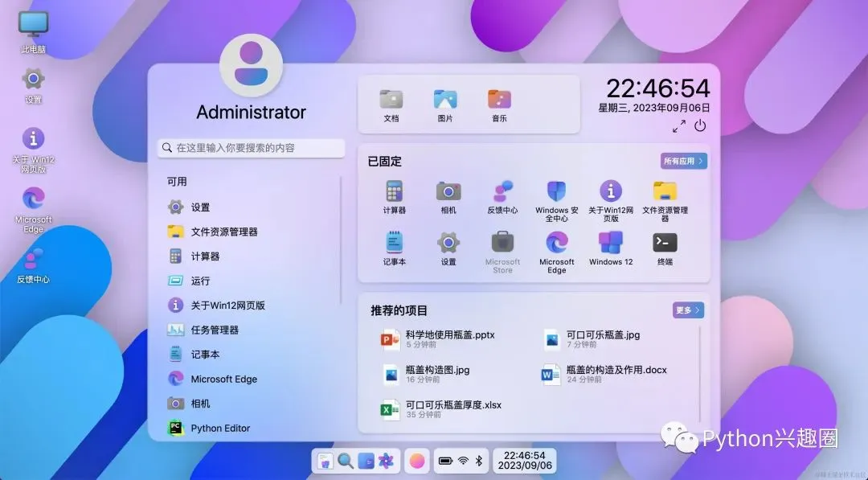This screenshot has height=480, width=868.
Task: Expand the 所有应用 all apps list
Action: pos(684,161)
